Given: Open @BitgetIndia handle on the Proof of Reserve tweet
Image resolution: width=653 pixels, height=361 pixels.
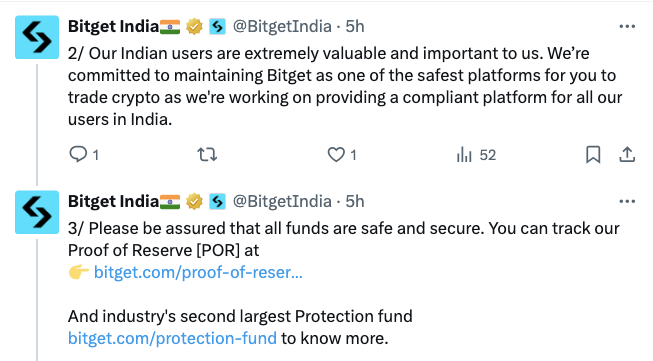Looking at the screenshot, I should pos(282,202).
